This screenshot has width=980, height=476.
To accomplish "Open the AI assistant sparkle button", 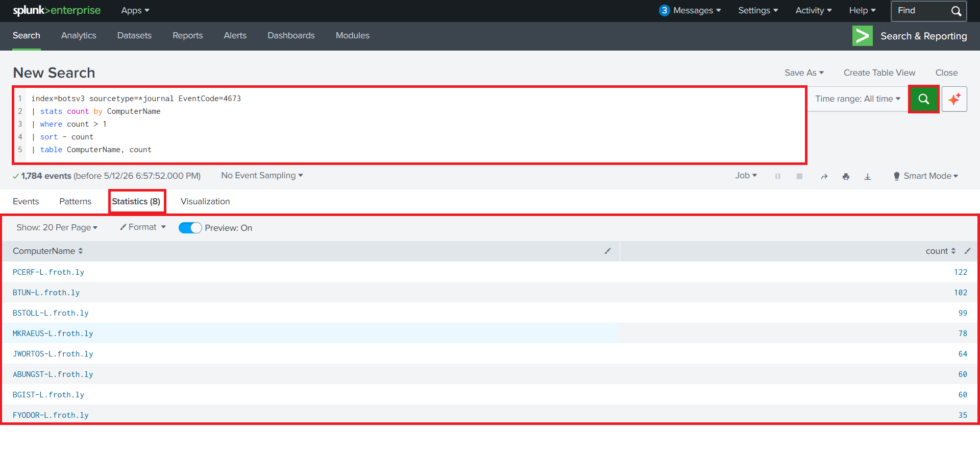I will point(954,99).
